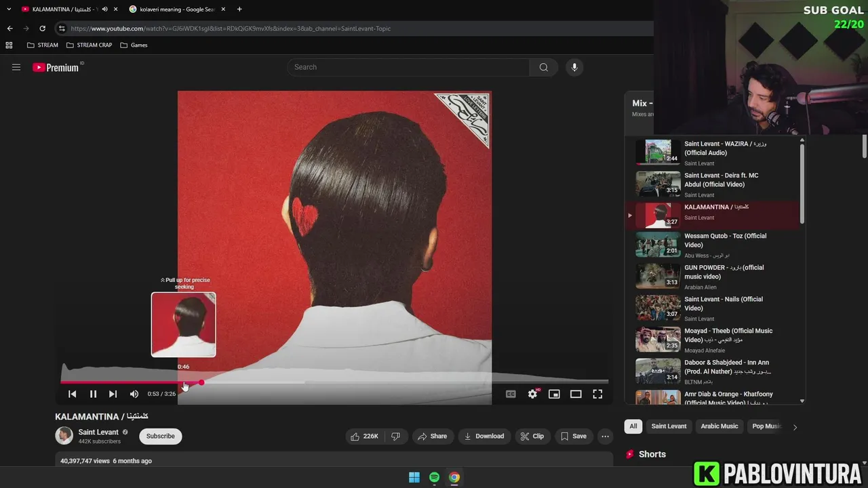
Task: Subscribe to Saint Levant channel
Action: click(x=161, y=436)
